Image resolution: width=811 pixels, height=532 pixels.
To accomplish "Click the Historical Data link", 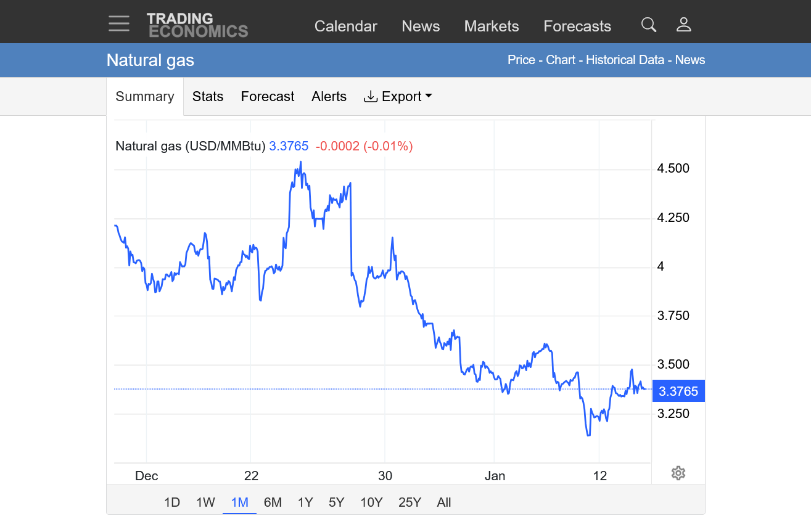I will click(x=625, y=60).
